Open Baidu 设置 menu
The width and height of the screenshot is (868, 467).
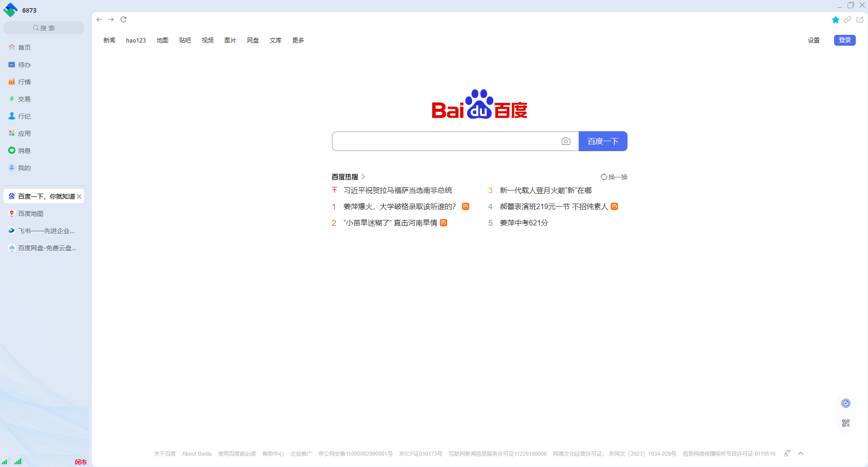(x=814, y=40)
